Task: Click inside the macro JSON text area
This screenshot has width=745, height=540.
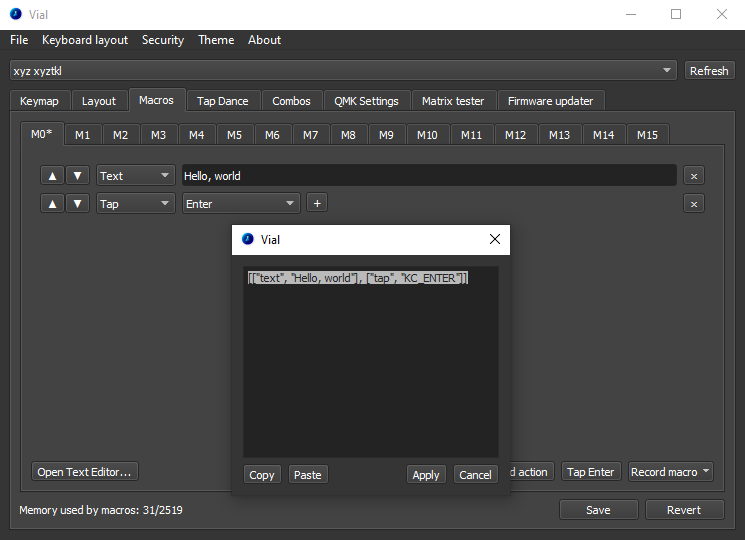Action: [371, 362]
